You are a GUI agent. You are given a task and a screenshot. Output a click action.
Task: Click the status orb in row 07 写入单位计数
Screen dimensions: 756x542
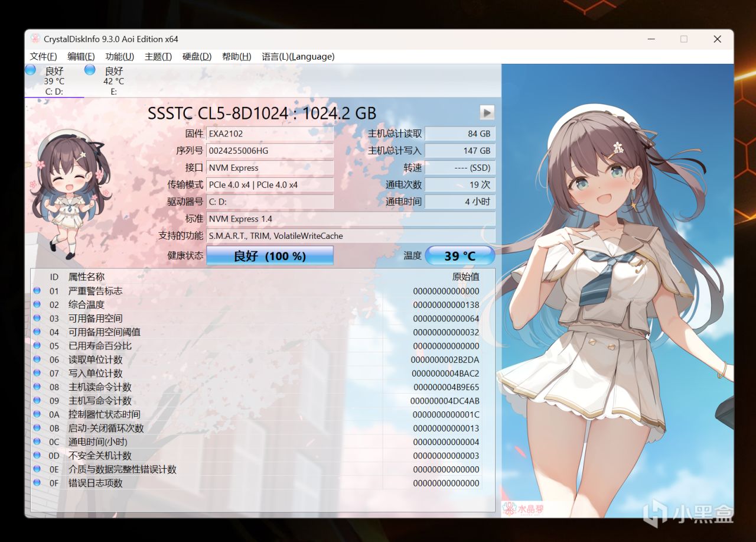(x=37, y=373)
